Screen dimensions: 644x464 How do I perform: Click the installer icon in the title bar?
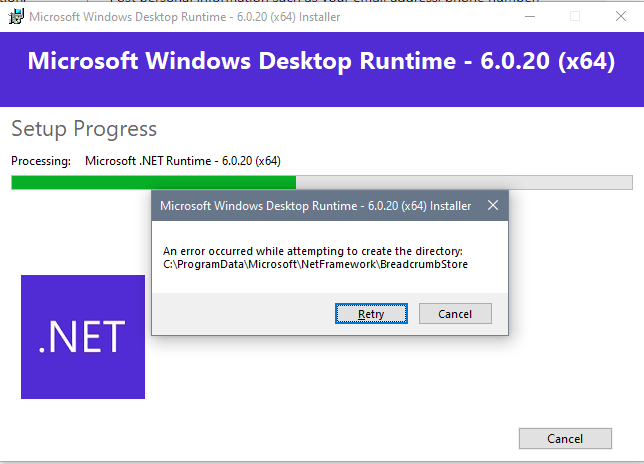(x=16, y=17)
